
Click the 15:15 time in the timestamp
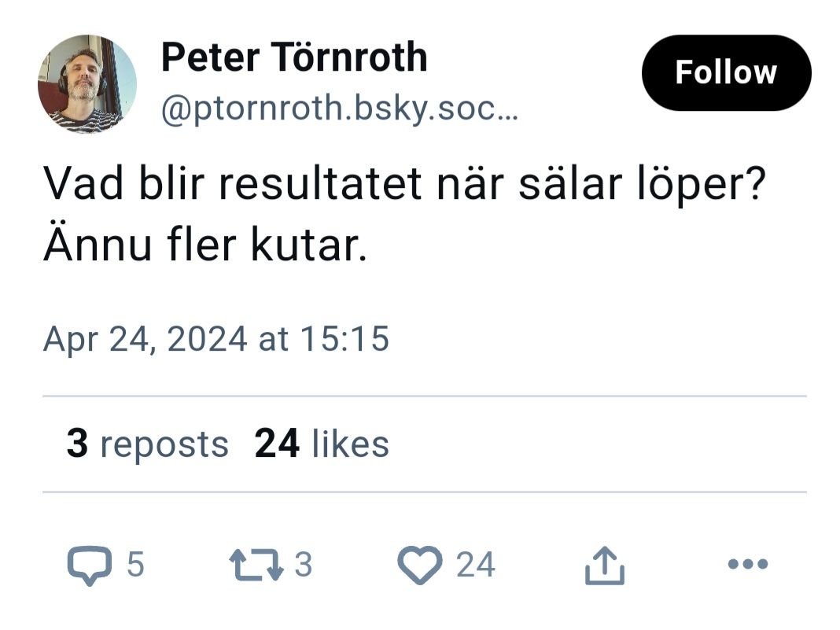[345, 338]
